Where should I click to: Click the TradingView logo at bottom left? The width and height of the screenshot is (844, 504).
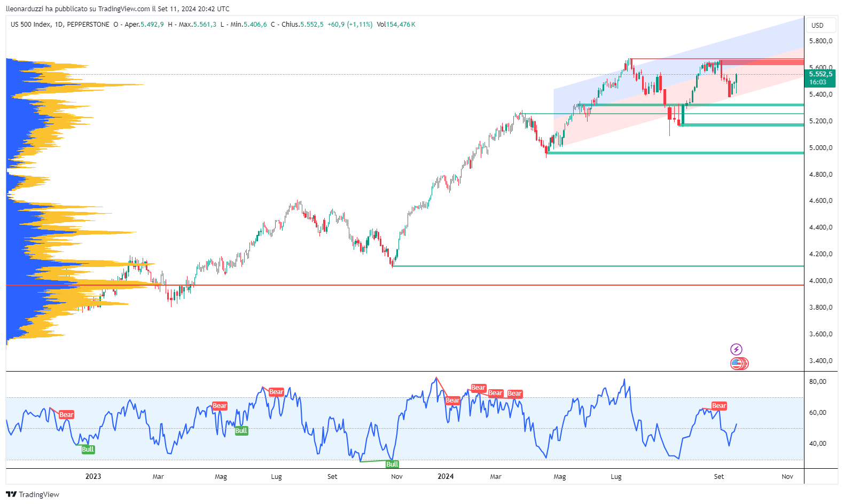[x=33, y=494]
